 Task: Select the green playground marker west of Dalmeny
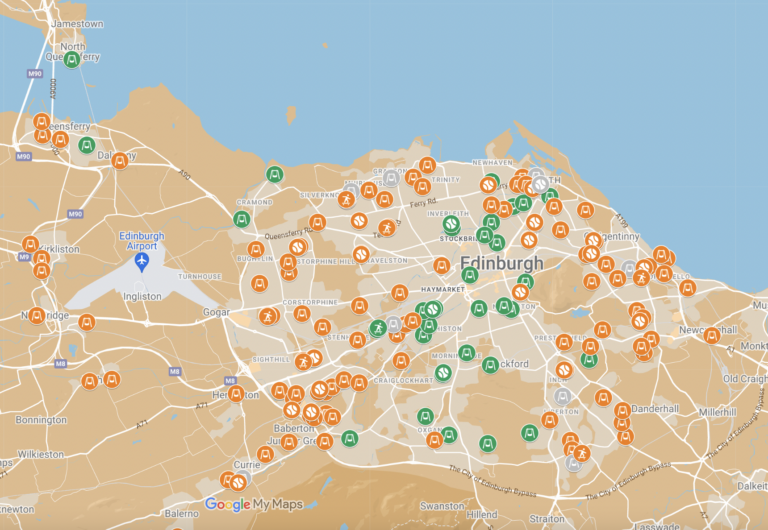tap(87, 145)
